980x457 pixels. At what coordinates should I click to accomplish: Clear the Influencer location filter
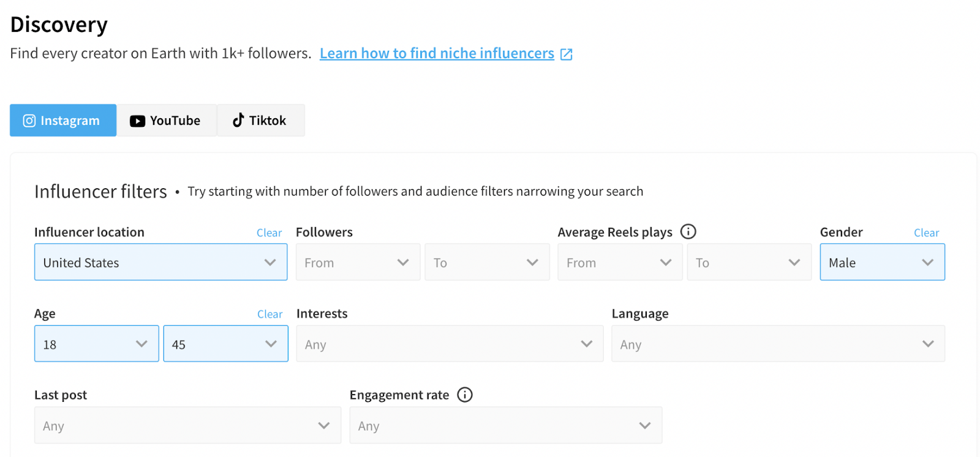pos(269,233)
